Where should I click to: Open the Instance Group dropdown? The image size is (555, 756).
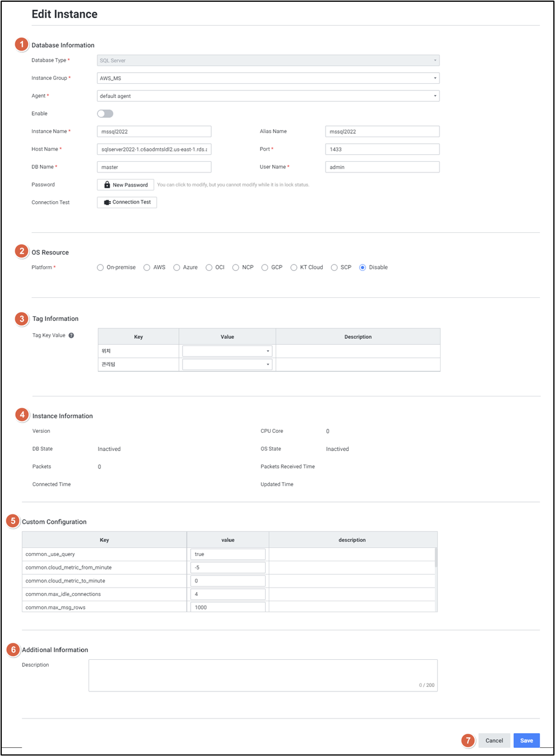[268, 78]
